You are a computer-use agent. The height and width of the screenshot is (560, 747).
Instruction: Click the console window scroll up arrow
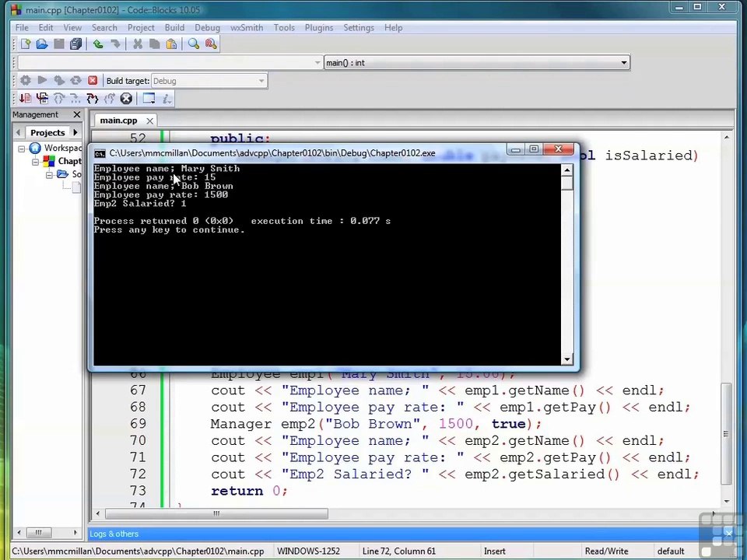click(567, 170)
